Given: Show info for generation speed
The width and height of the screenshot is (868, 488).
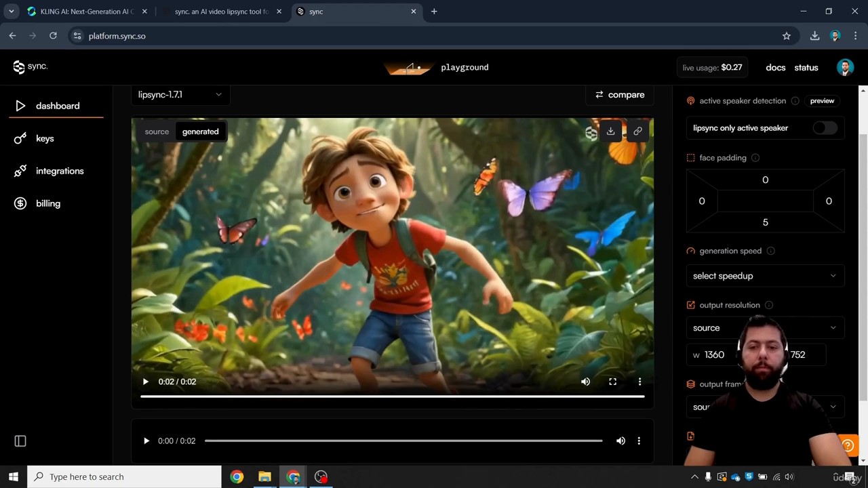Looking at the screenshot, I should pyautogui.click(x=770, y=251).
